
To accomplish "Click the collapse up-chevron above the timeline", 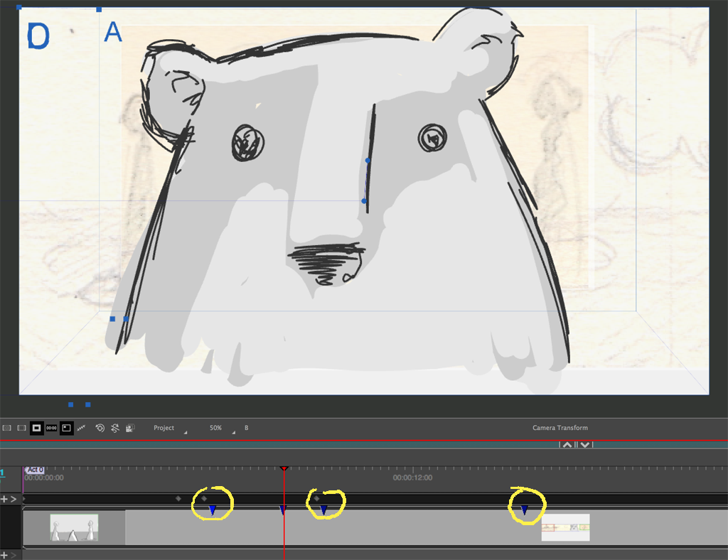I will click(x=567, y=445).
